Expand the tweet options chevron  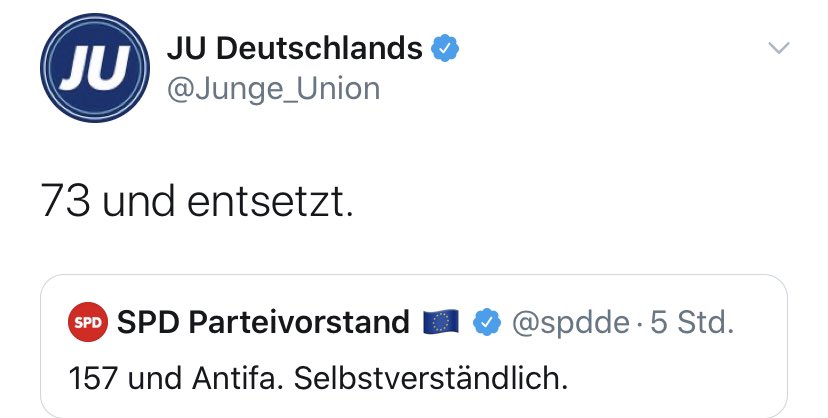coord(777,48)
